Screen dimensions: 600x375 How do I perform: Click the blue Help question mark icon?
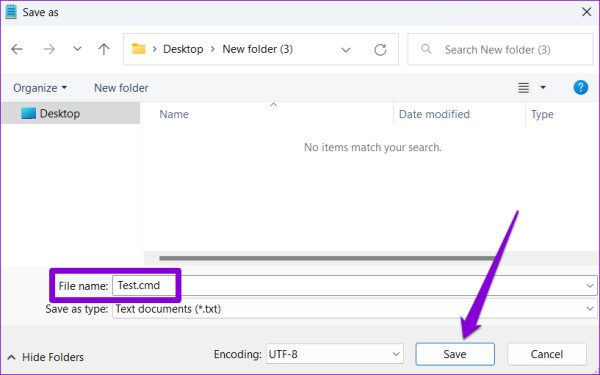coord(580,88)
